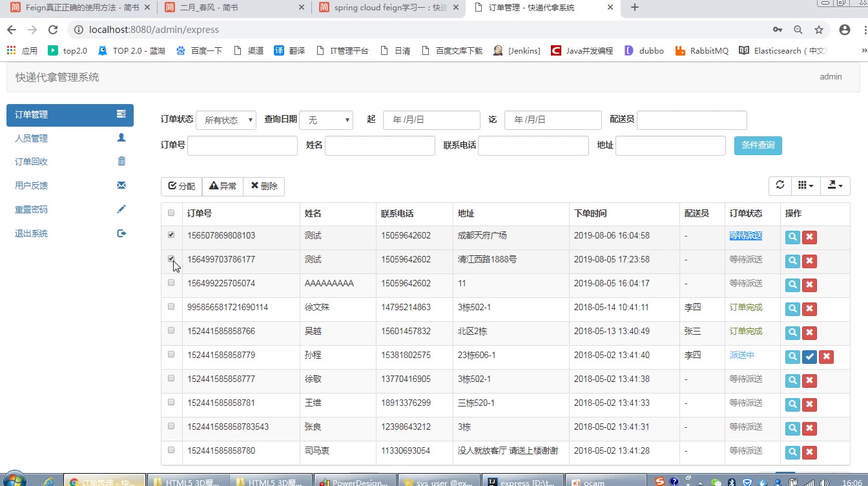The width and height of the screenshot is (868, 486).
Task: Open the 订单状态 所有状态 dropdown
Action: pyautogui.click(x=225, y=120)
